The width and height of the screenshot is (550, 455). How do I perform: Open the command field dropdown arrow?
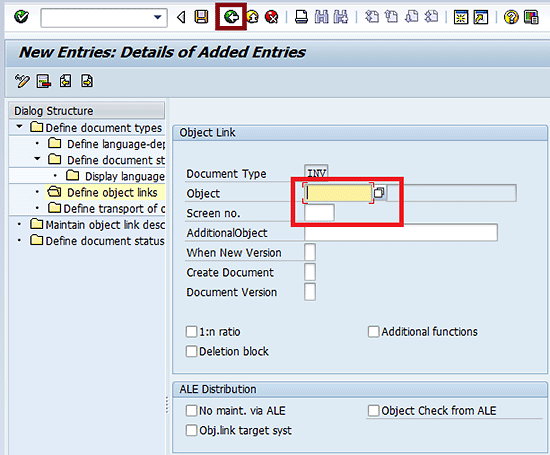[x=158, y=17]
